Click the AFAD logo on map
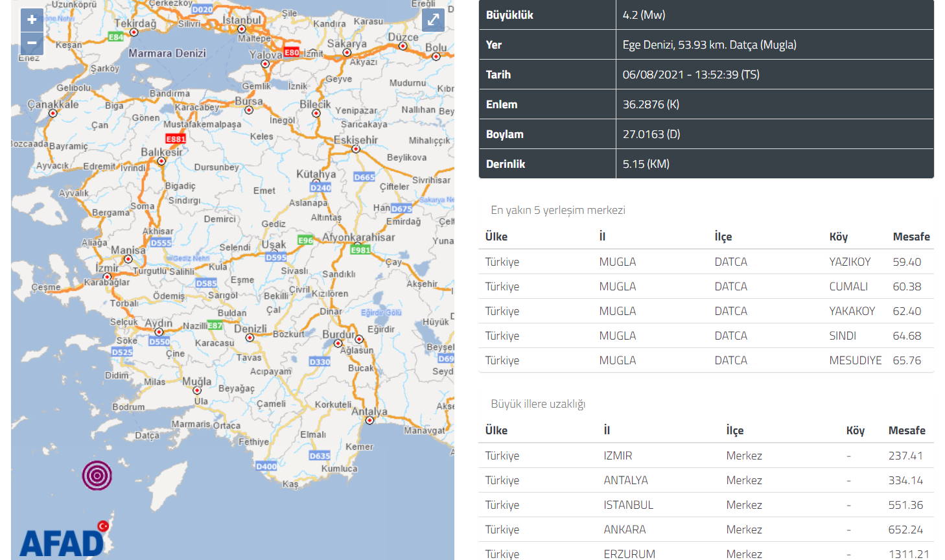 pyautogui.click(x=63, y=542)
